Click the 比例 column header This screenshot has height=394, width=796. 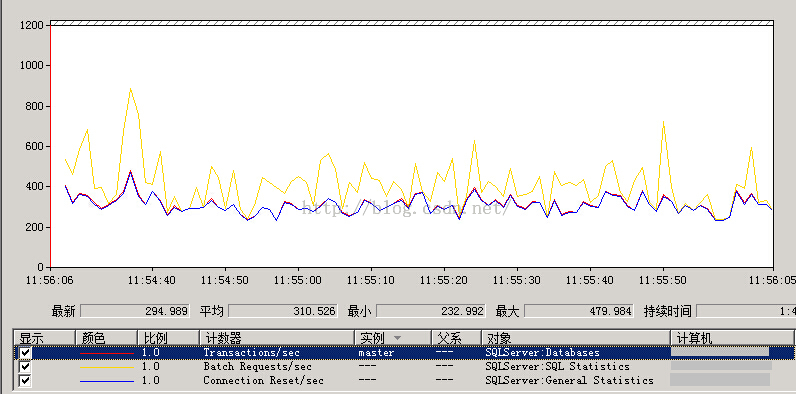click(168, 338)
